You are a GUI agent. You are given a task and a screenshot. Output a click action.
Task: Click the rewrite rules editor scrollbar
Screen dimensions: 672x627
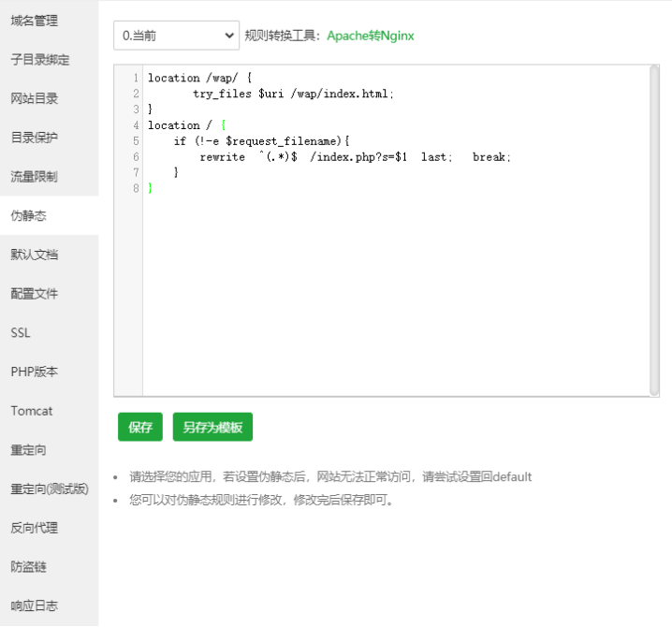[x=654, y=230]
